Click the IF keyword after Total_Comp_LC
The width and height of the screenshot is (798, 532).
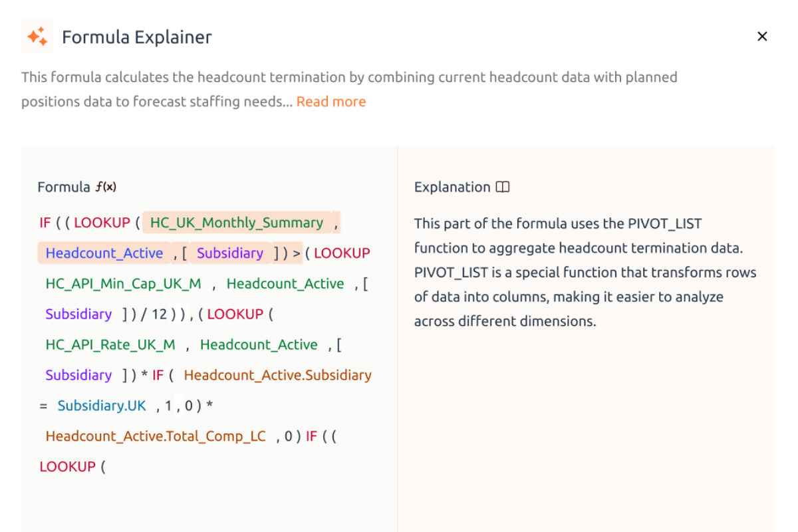[x=311, y=436]
